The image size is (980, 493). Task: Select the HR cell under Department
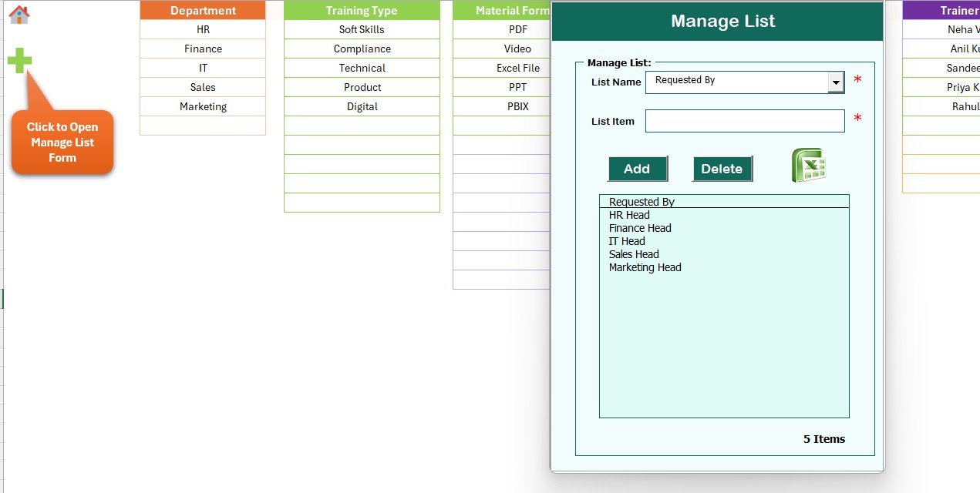202,29
